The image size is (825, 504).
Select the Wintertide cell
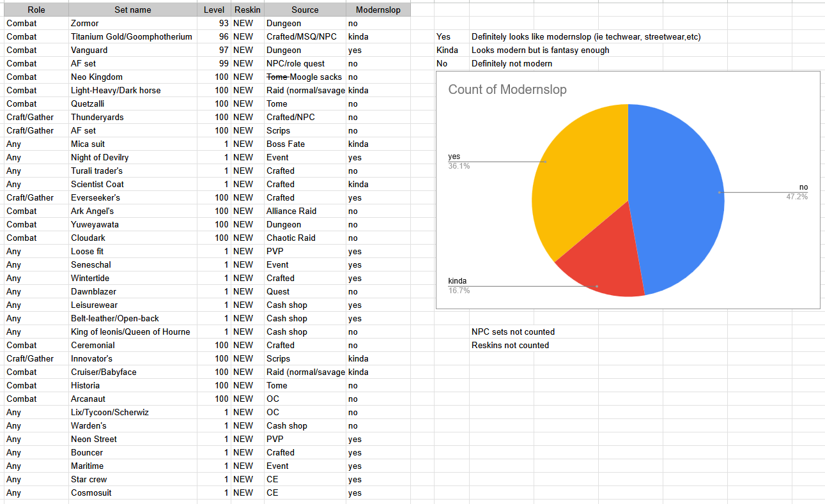tap(133, 278)
